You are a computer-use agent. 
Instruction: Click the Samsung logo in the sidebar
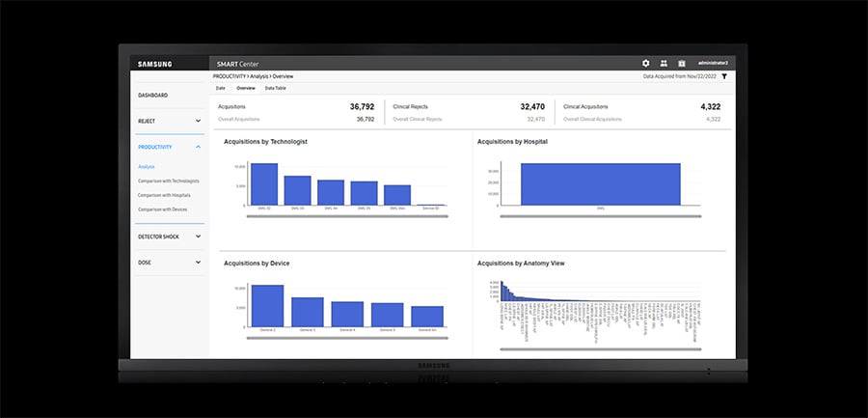coord(155,64)
